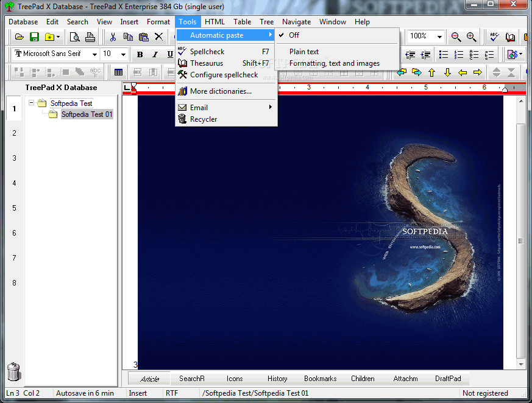Open the Database menu
Screen dimensions: 532x403
23,22
